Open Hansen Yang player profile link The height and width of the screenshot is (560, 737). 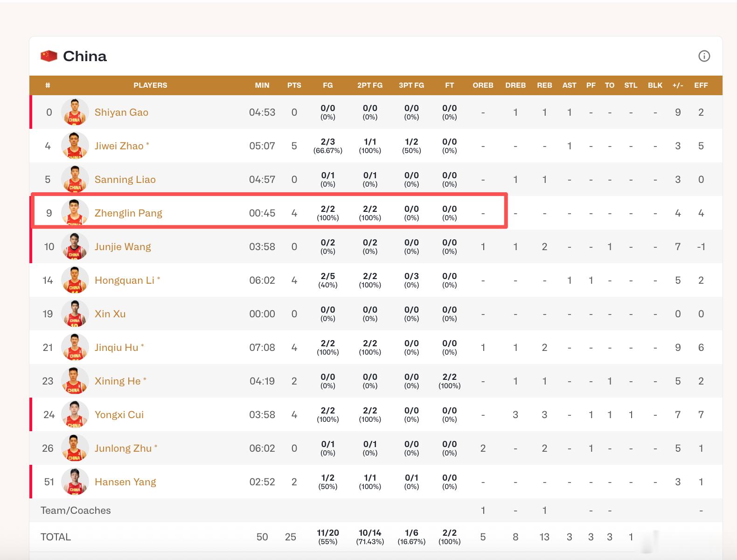tap(125, 482)
